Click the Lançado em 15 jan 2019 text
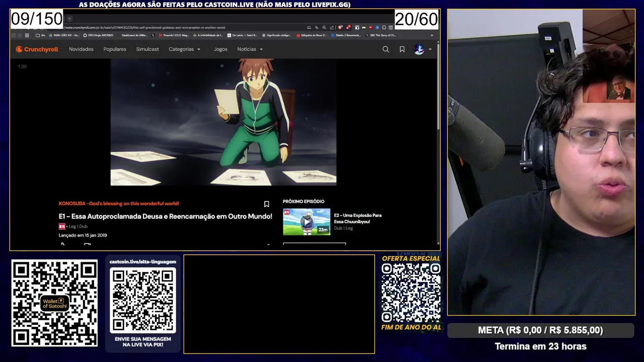The width and height of the screenshot is (644, 362). pyautogui.click(x=83, y=235)
